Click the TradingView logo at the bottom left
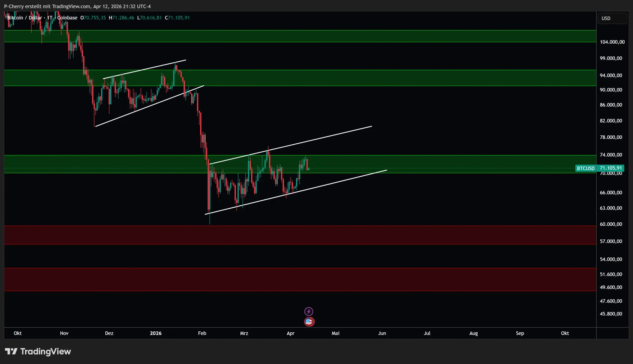 (x=38, y=351)
